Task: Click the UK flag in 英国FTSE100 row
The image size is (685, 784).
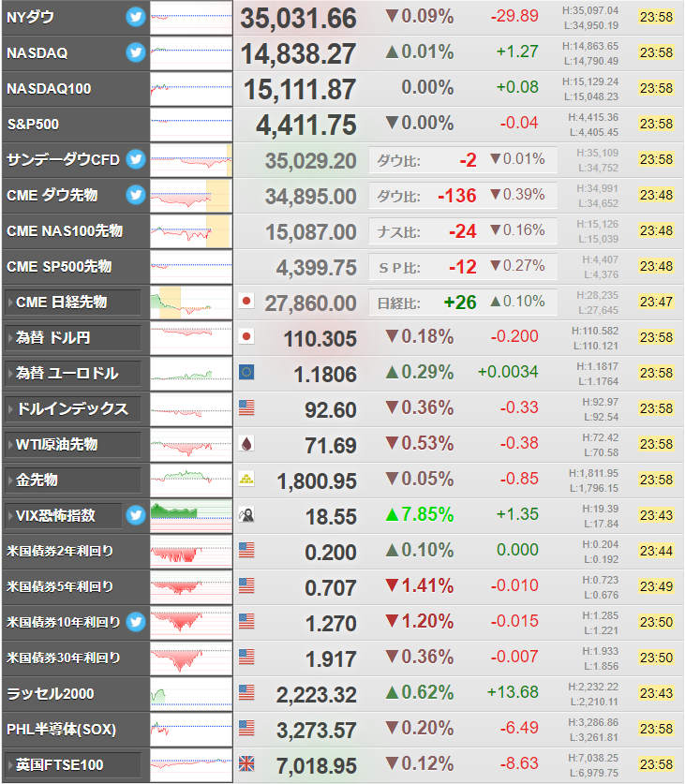Action: click(x=246, y=763)
